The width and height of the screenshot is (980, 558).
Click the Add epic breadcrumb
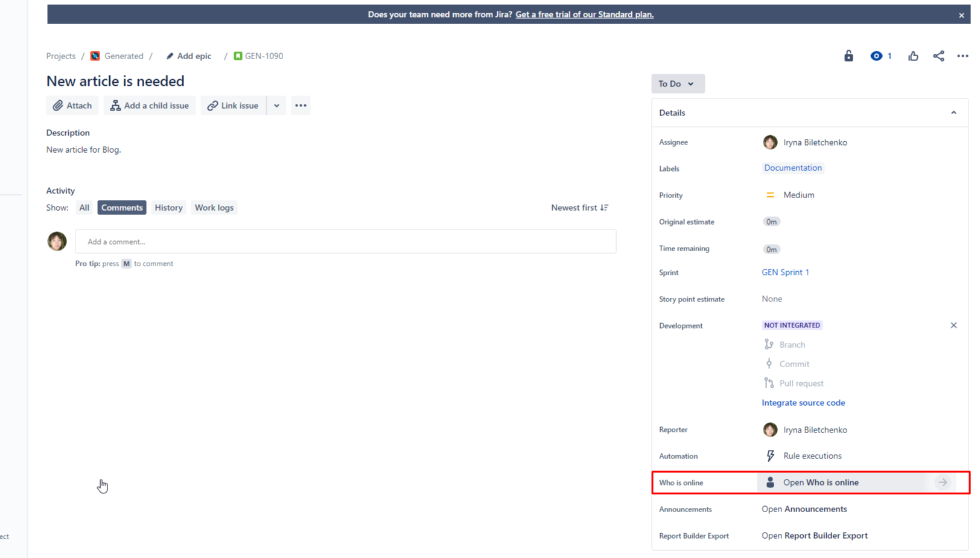pos(194,56)
